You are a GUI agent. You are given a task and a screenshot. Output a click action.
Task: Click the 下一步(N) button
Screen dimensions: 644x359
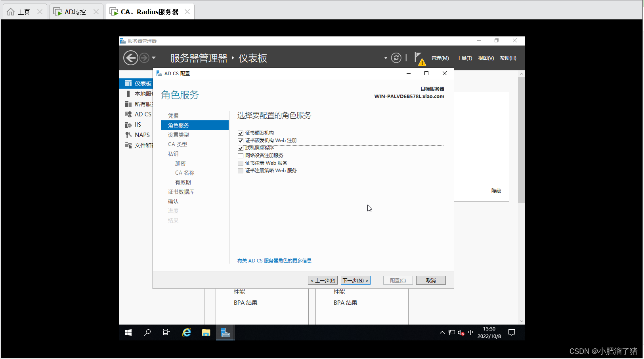355,280
